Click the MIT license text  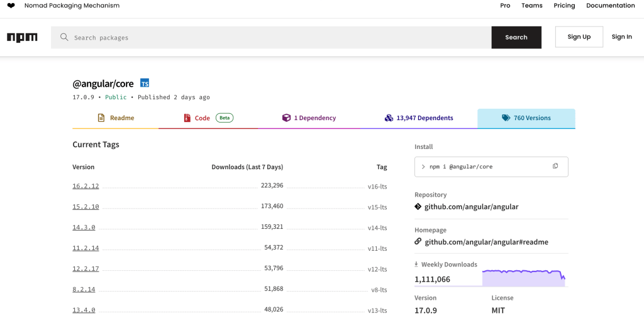pos(498,310)
